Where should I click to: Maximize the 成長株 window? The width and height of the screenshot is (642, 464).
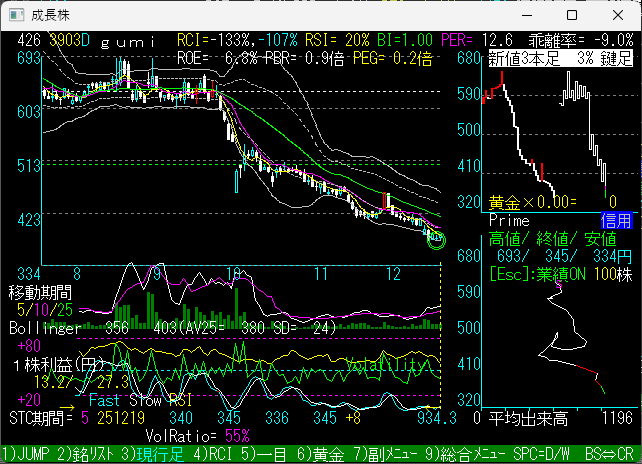(571, 15)
